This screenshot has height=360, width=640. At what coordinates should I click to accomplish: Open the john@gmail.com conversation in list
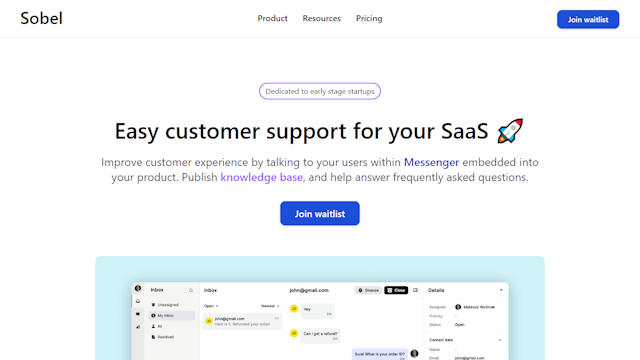pyautogui.click(x=242, y=321)
